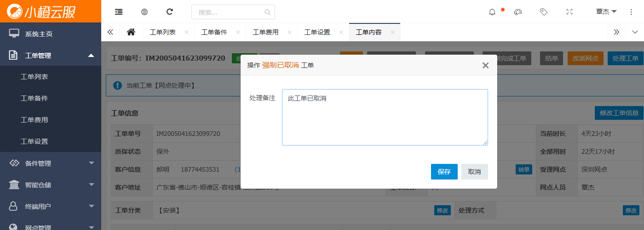Click the 备件管理 diamond icon
644x230 pixels.
(x=14, y=163)
